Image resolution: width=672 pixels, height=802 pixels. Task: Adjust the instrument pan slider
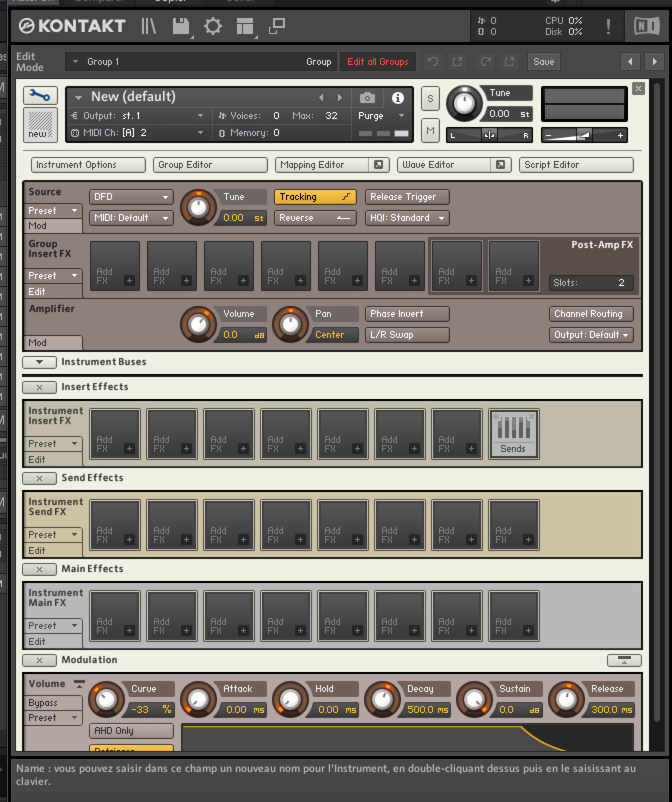(x=489, y=135)
